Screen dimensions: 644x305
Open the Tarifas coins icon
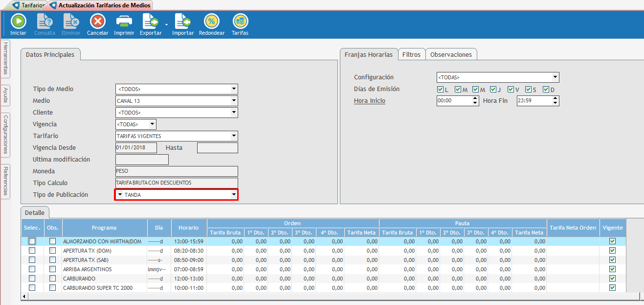point(240,22)
